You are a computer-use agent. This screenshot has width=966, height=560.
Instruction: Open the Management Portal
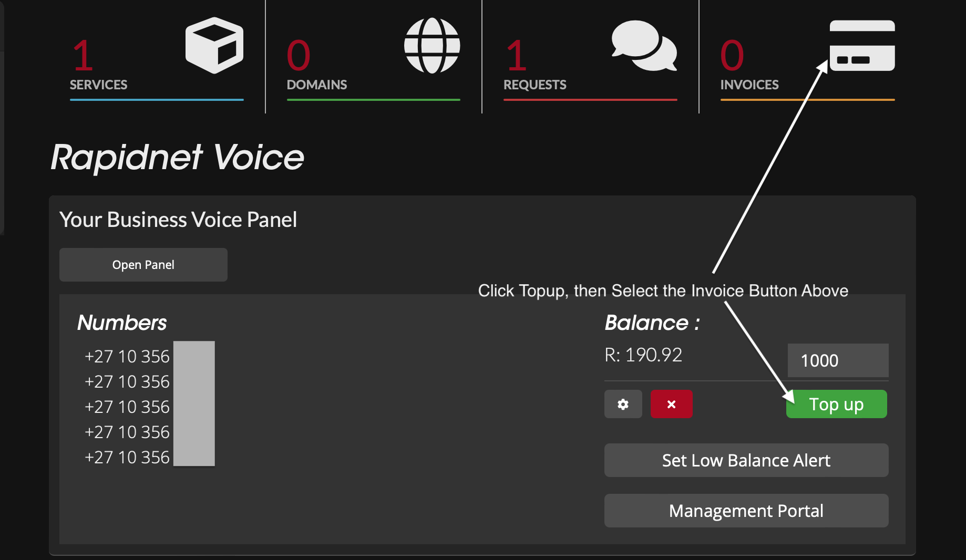tap(746, 511)
